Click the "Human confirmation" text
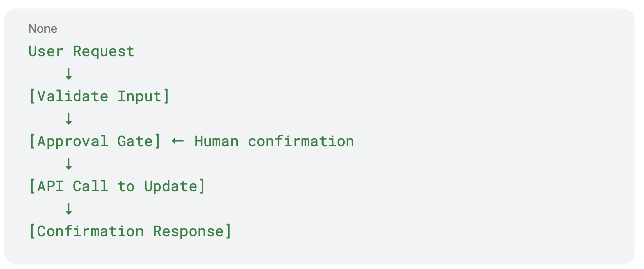 pyautogui.click(x=274, y=141)
